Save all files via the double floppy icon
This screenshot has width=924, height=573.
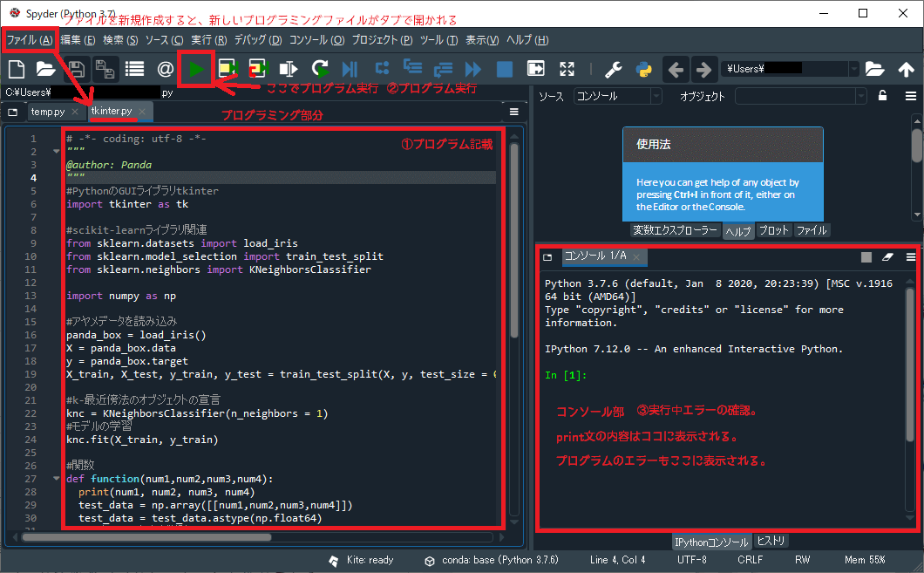click(105, 69)
